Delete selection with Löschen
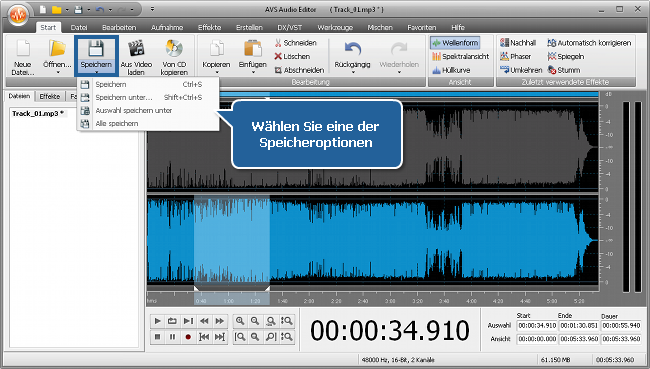This screenshot has height=369, width=650. (x=292, y=56)
